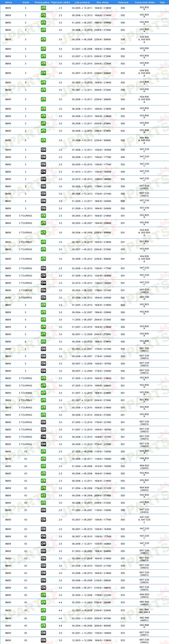Click diesel ON icon in X3 105kW / 143KM row
Image resolution: width=169 pixels, height=644 pixels.
[43, 544]
